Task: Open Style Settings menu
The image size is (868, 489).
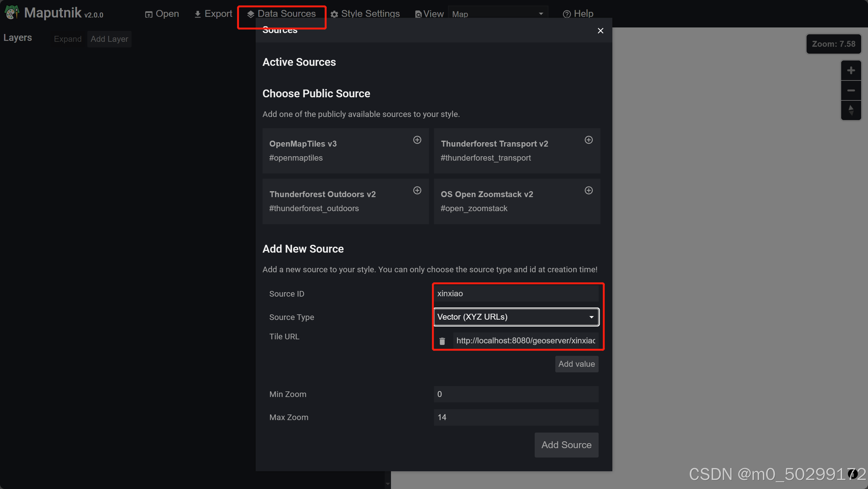Action: (x=365, y=14)
